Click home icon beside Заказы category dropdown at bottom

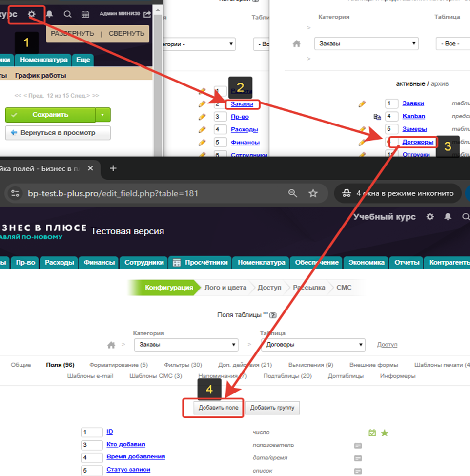tap(111, 345)
